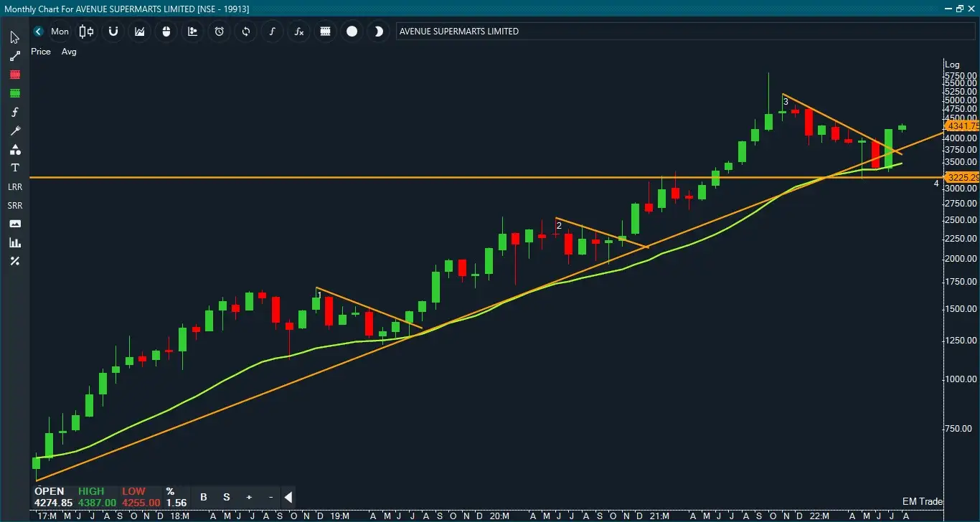Switch to the dark moon theme

pyautogui.click(x=378, y=32)
